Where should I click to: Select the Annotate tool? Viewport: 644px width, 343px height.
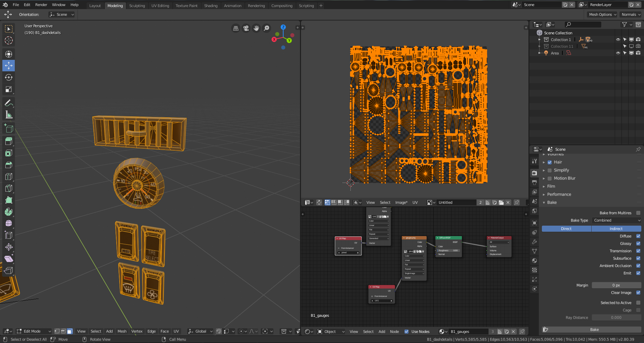[9, 103]
